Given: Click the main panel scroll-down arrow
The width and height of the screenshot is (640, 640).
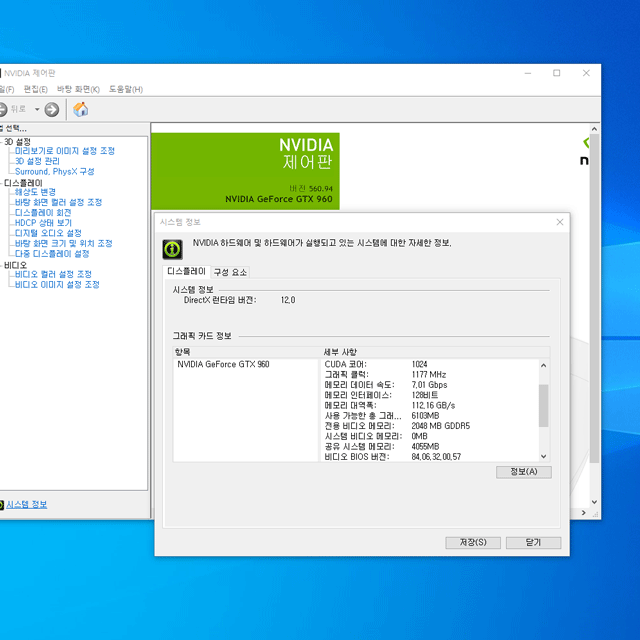Looking at the screenshot, I should (x=594, y=502).
